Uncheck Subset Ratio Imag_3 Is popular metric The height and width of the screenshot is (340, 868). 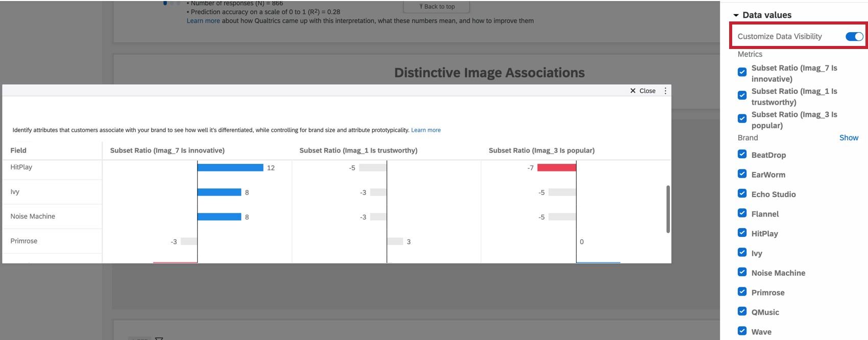[742, 118]
